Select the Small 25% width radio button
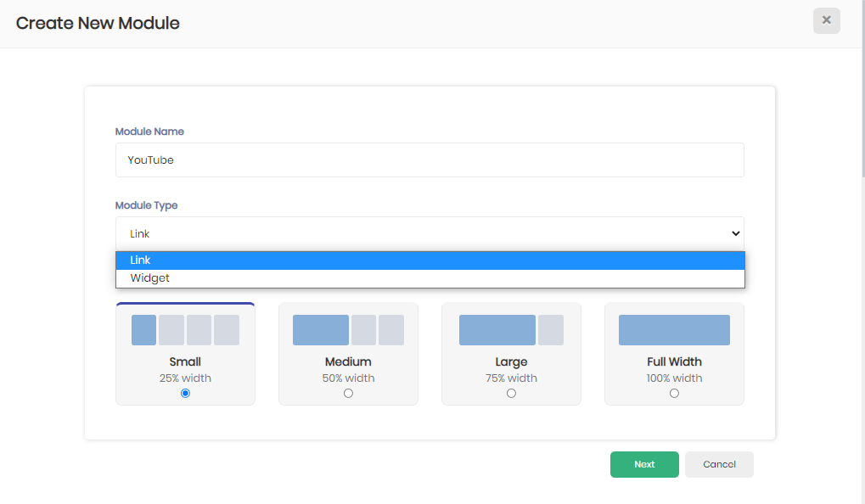The image size is (865, 504). pos(185,393)
